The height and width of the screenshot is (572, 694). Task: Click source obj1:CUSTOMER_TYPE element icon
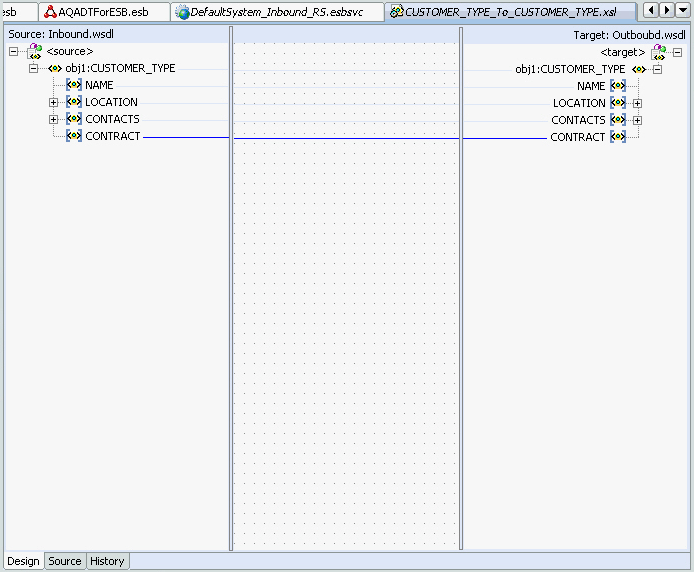55,69
